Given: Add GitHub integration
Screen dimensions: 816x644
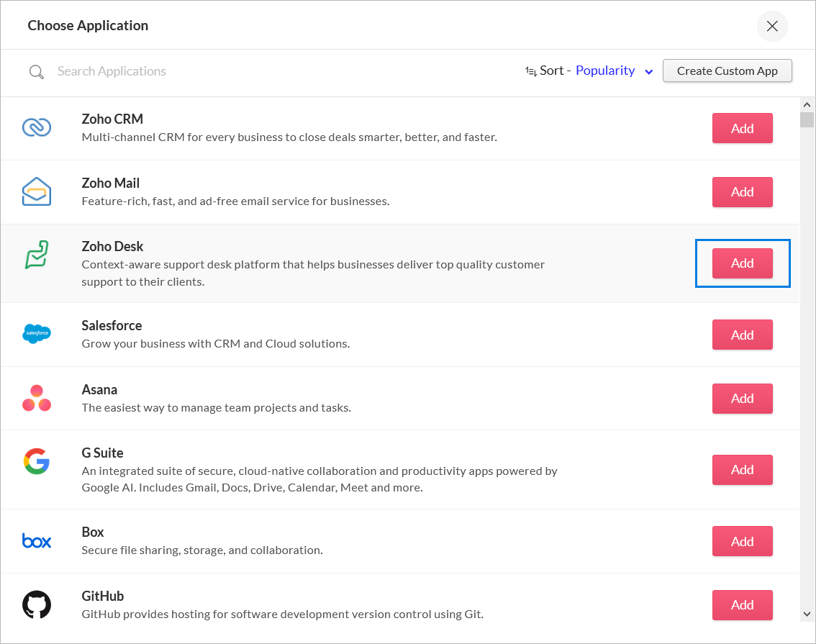Looking at the screenshot, I should 742,604.
